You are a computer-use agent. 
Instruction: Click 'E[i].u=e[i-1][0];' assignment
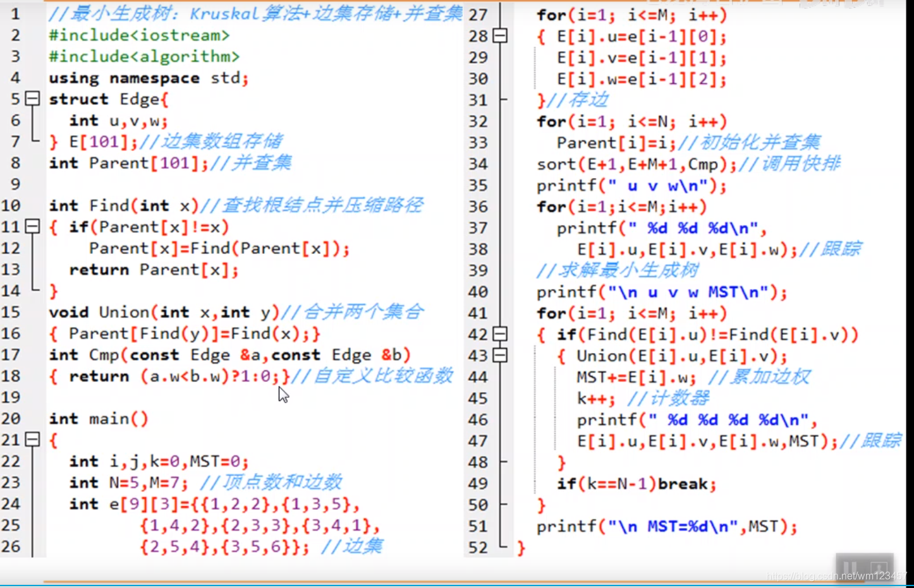tap(642, 37)
